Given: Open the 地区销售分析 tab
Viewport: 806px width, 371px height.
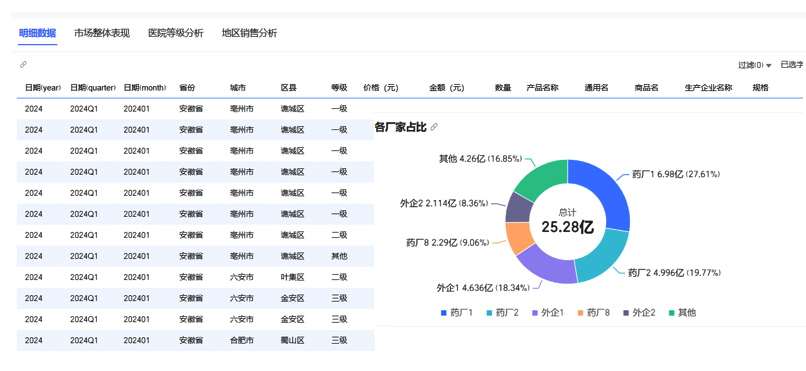Looking at the screenshot, I should click(249, 33).
